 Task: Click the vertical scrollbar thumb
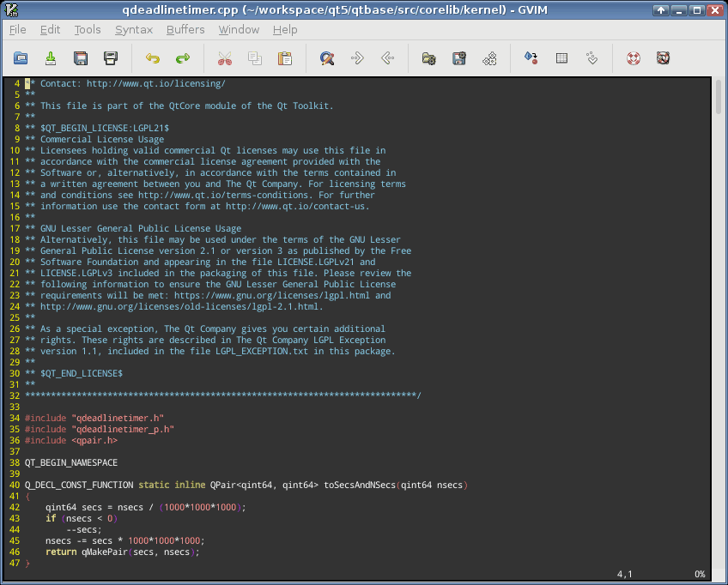(x=719, y=96)
